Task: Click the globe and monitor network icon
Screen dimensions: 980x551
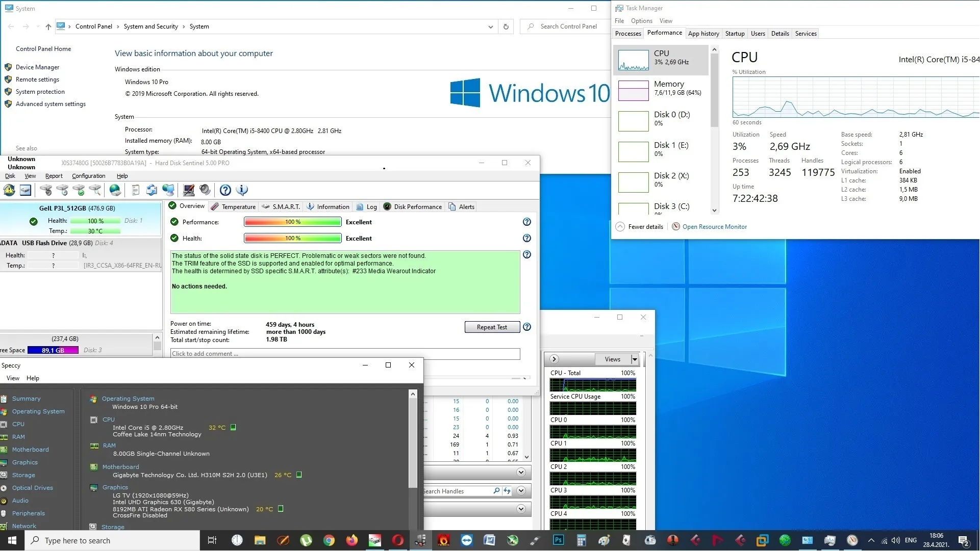Action: [x=168, y=190]
